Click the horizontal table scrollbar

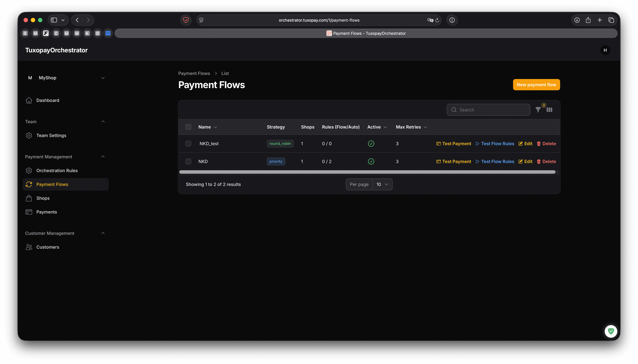point(367,172)
